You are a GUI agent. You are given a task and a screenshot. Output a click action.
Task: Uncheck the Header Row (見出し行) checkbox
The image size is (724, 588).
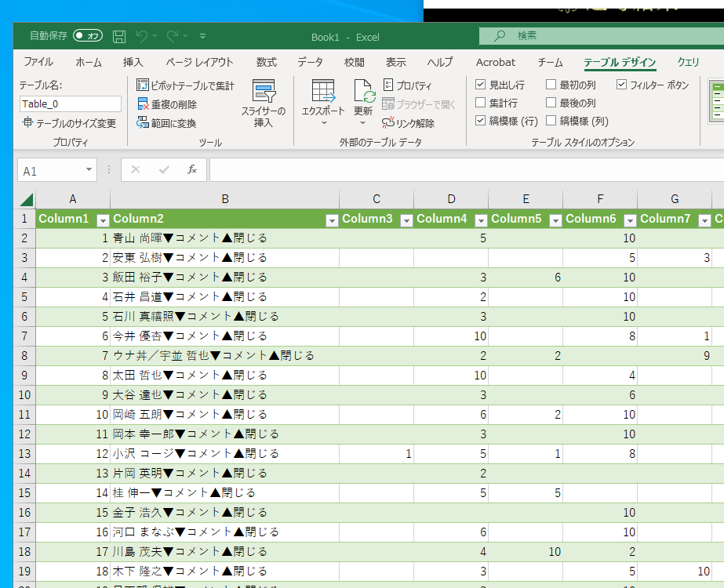481,85
